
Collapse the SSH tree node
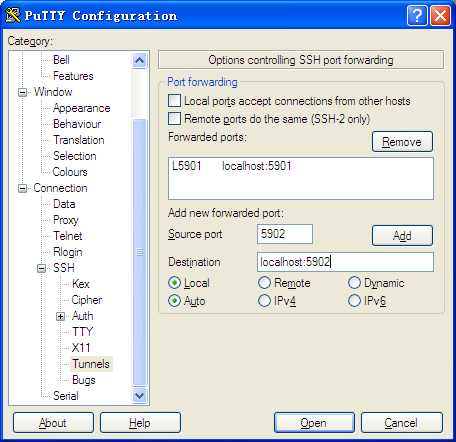(x=41, y=268)
